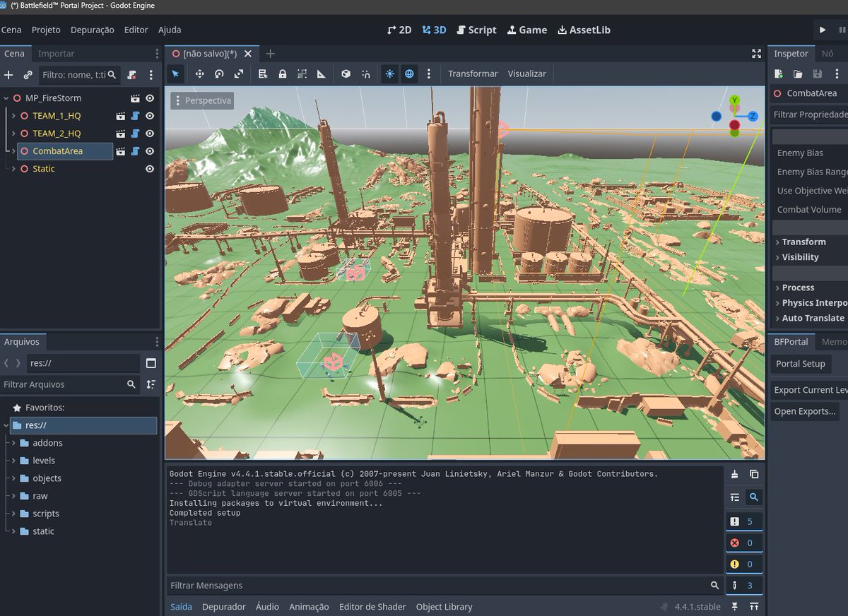This screenshot has height=616, width=848.
Task: Select the Move mode tool
Action: coord(199,73)
